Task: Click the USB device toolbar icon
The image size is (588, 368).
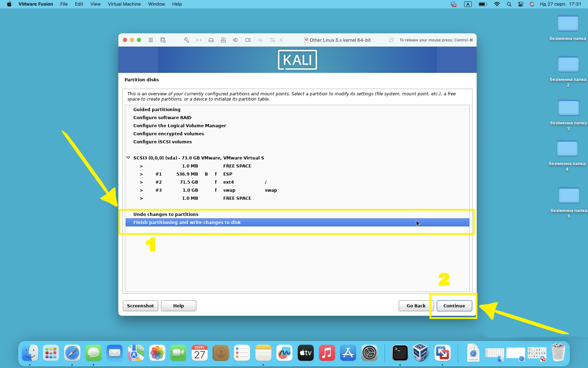Action: tap(260, 40)
